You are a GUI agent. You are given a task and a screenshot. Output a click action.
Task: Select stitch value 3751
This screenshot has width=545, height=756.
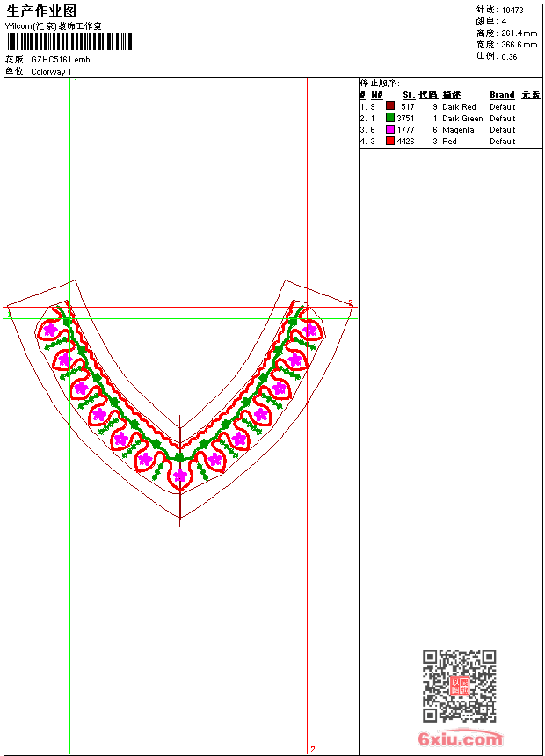(x=405, y=119)
